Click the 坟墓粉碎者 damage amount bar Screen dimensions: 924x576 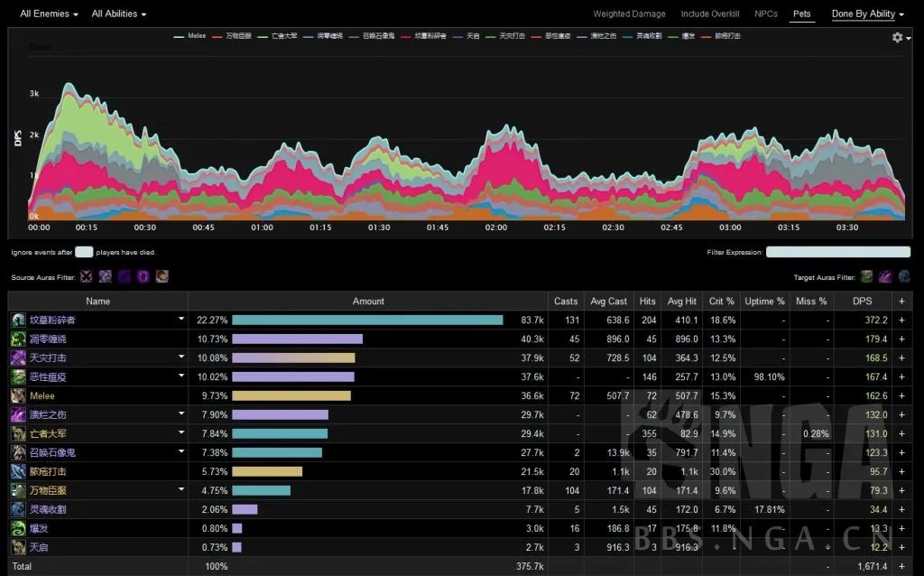(367, 320)
